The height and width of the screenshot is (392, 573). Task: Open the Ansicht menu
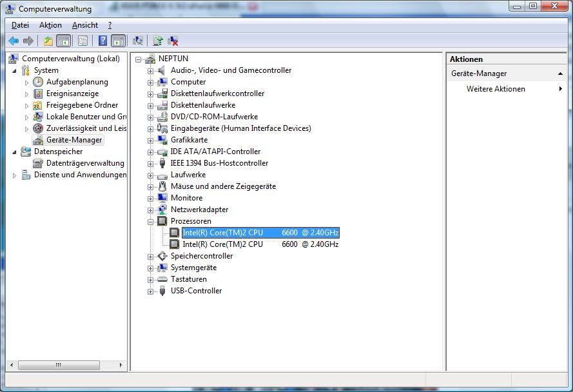85,25
